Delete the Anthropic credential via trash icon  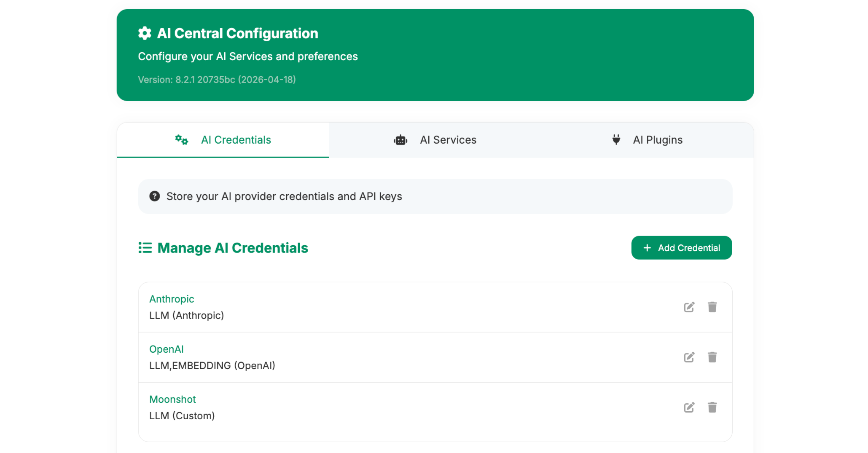click(x=712, y=307)
